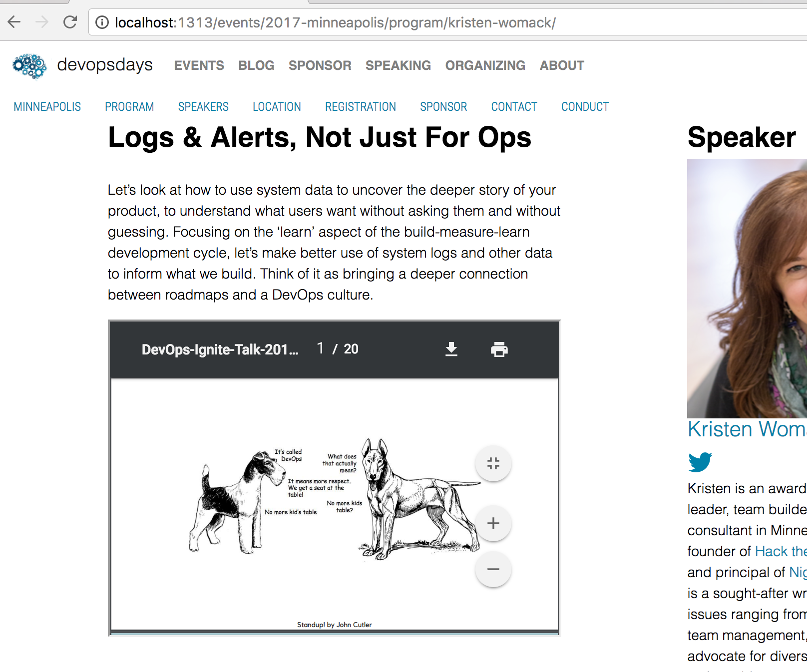Click the 'Hack the' link in bio
The width and height of the screenshot is (807, 672).
781,551
